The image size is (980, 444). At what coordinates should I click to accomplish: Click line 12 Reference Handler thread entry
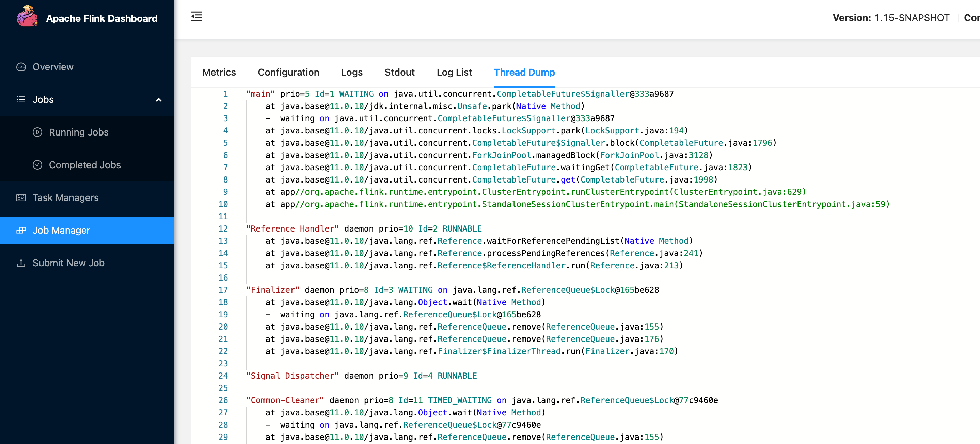point(292,229)
